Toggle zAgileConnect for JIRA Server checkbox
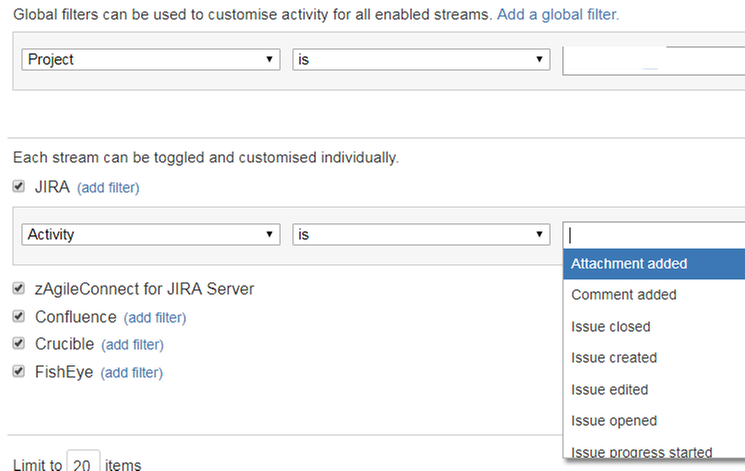Image resolution: width=745 pixels, height=471 pixels. pyautogui.click(x=19, y=288)
